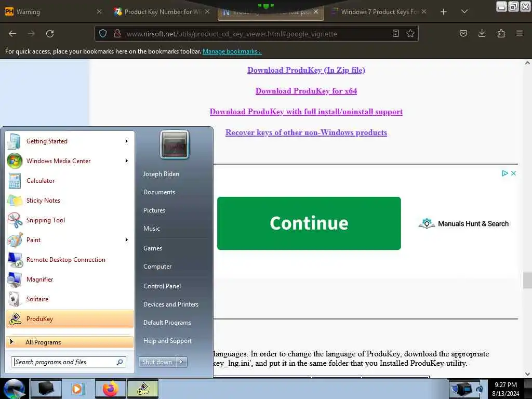Viewport: 532px width, 399px height.
Task: Expand Getting Started submenu arrow
Action: tap(127, 141)
